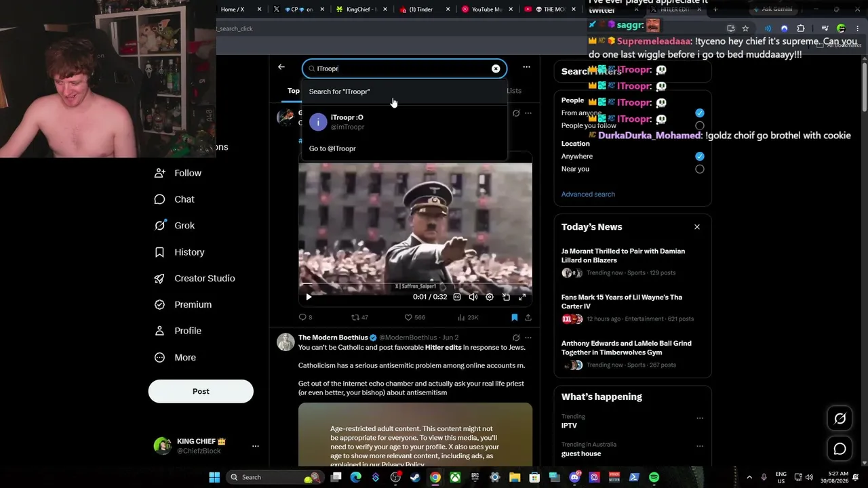This screenshot has width=868, height=488.
Task: Open more options for 'guest house' trend
Action: pyautogui.click(x=700, y=446)
